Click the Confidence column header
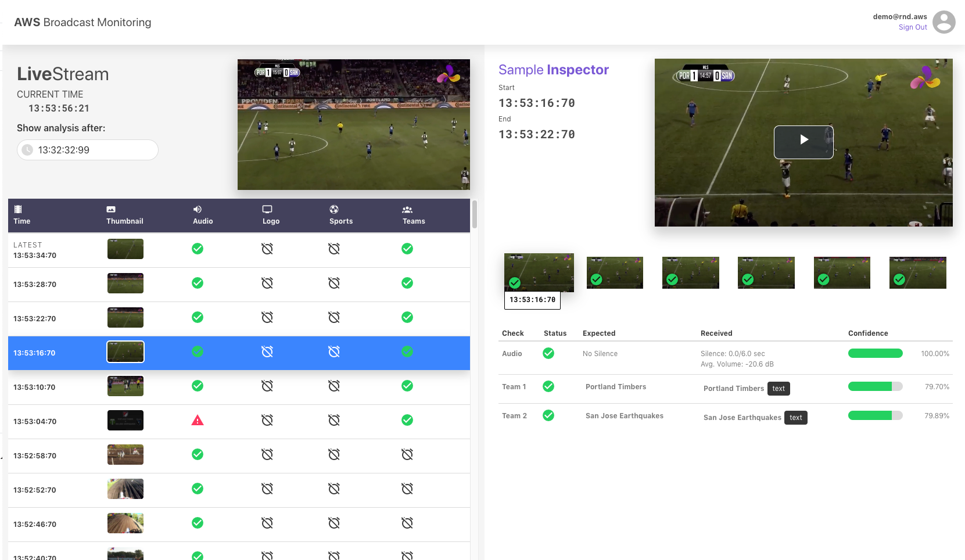965x560 pixels. coord(868,333)
